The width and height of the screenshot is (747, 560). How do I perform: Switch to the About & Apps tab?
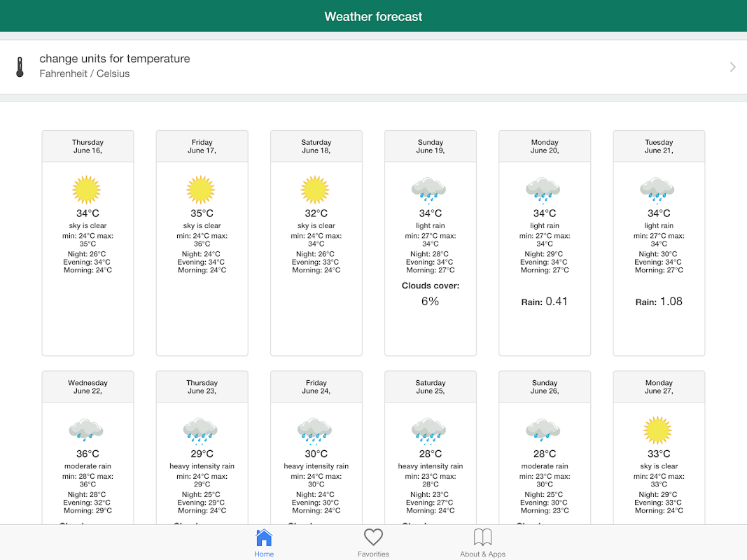[x=482, y=543]
